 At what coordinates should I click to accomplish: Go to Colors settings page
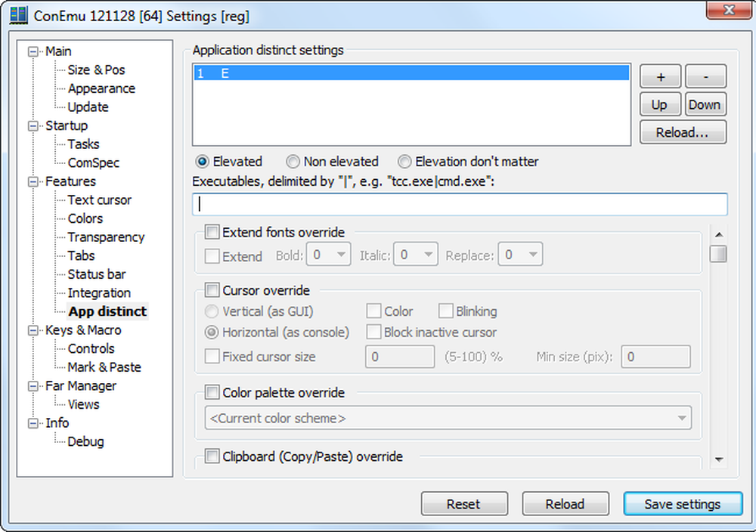pos(85,219)
